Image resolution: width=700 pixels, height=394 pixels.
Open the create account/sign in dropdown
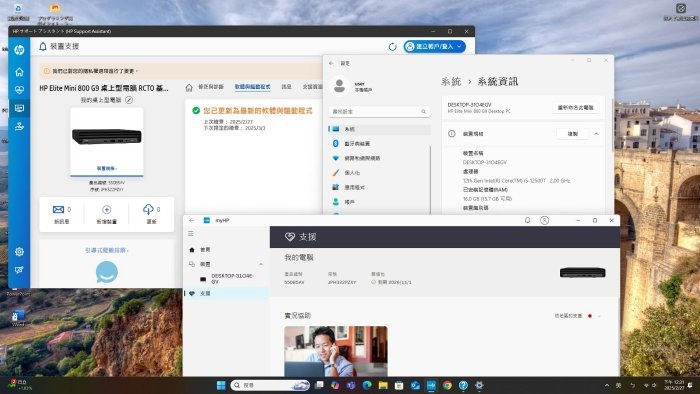434,46
